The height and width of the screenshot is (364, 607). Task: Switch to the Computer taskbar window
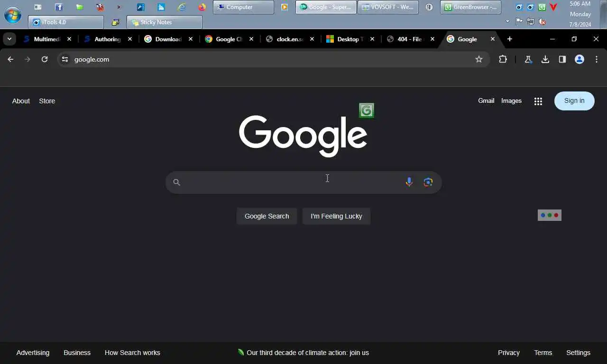click(243, 7)
